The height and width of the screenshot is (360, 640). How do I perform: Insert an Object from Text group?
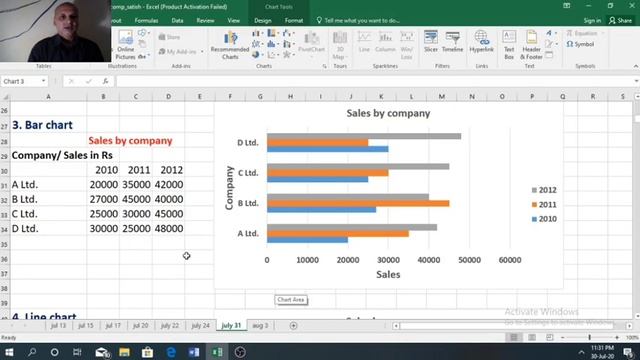coord(549,55)
